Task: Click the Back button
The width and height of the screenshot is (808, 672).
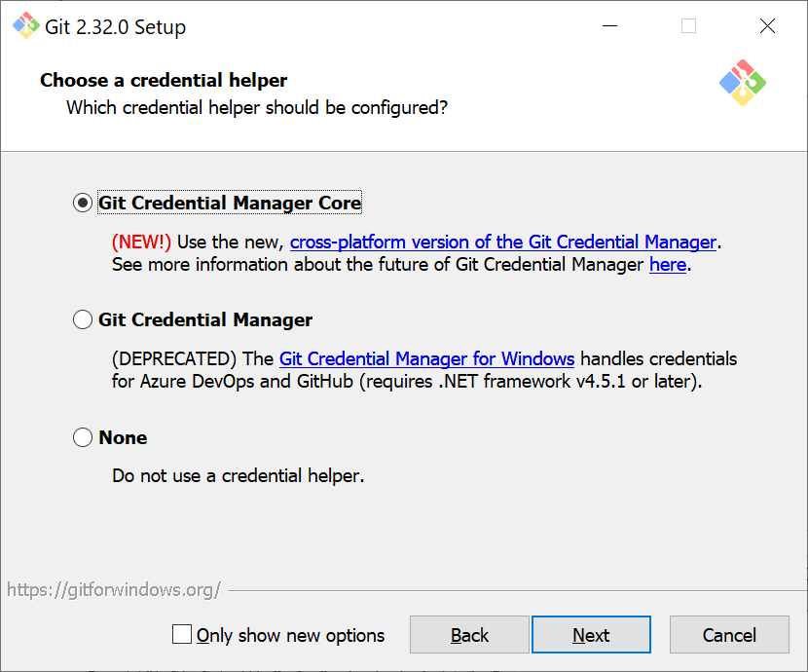Action: [x=469, y=634]
